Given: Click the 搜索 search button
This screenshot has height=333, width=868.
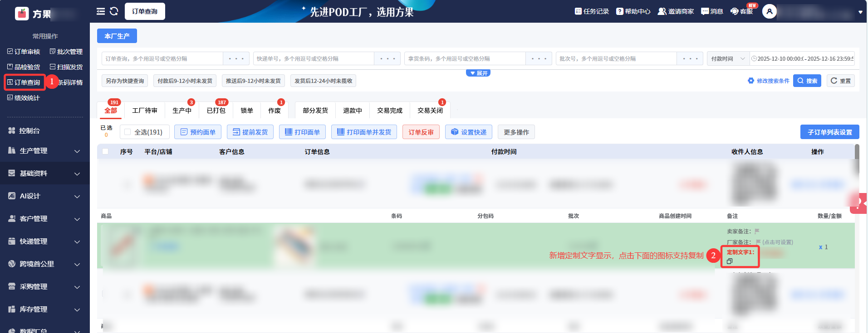Looking at the screenshot, I should [x=807, y=81].
